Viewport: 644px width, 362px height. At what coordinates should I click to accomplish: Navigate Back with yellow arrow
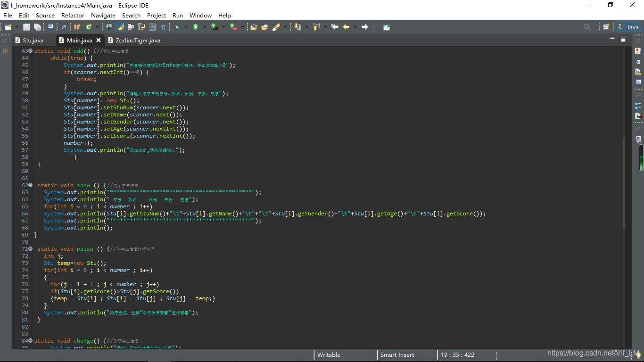pyautogui.click(x=346, y=27)
